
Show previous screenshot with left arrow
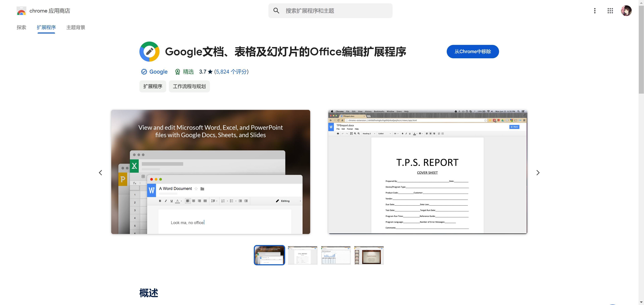(100, 173)
